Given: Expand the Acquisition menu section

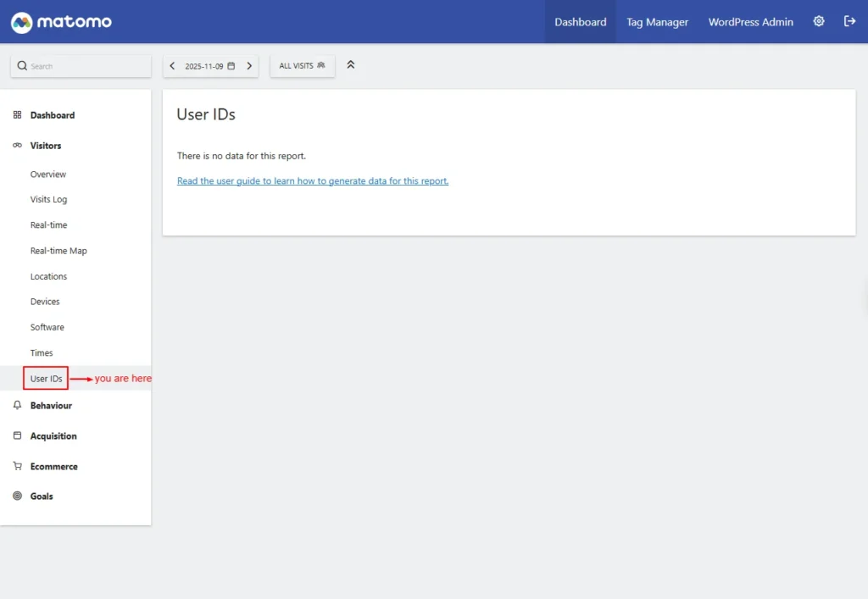Looking at the screenshot, I should point(53,436).
